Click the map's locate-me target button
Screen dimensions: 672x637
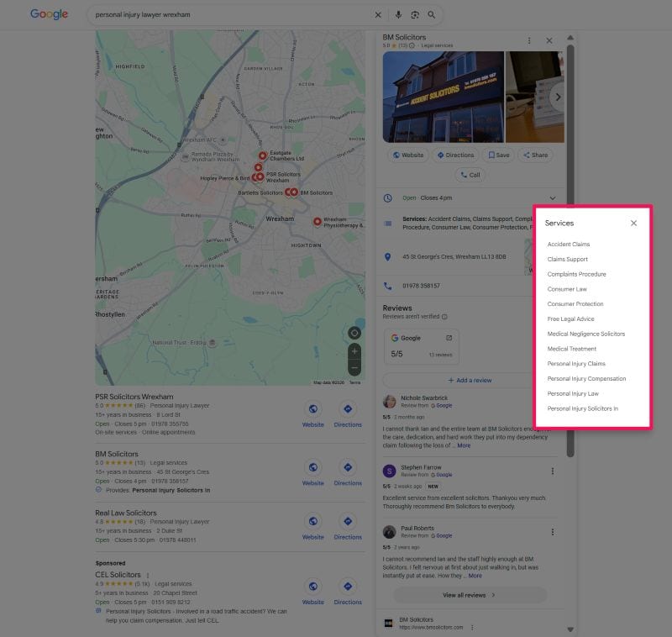(354, 333)
